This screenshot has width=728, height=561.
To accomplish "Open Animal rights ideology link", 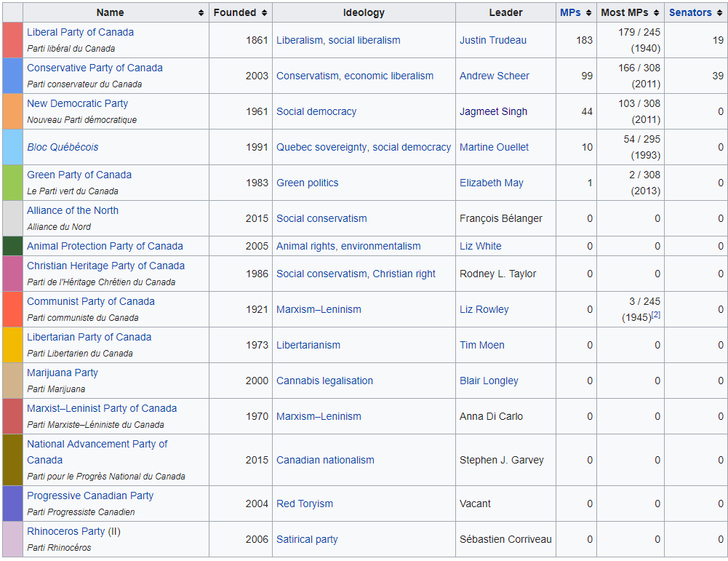I will 305,246.
